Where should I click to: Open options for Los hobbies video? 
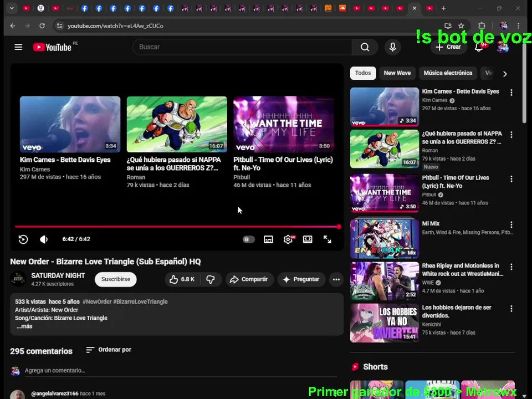pos(511,309)
